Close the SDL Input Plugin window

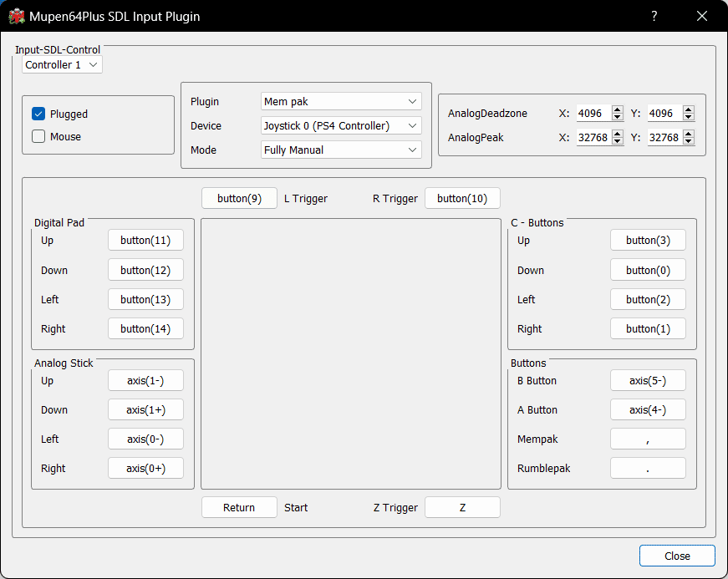[702, 16]
